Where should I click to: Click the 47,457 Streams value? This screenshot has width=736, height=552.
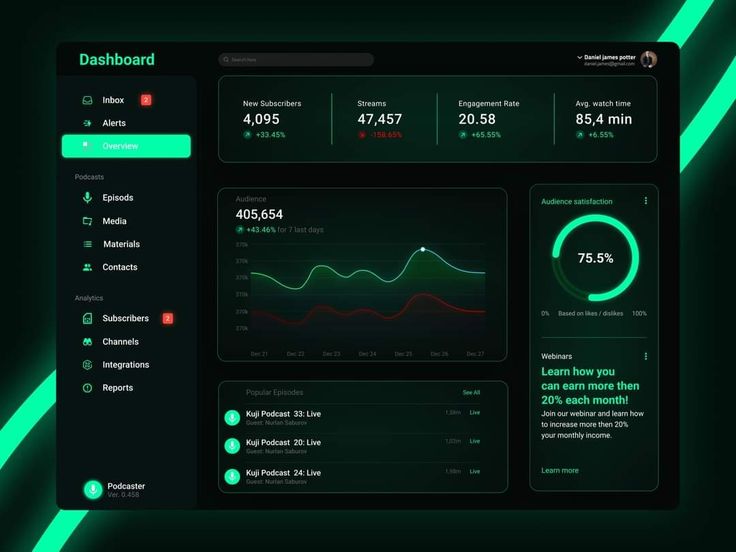click(380, 119)
